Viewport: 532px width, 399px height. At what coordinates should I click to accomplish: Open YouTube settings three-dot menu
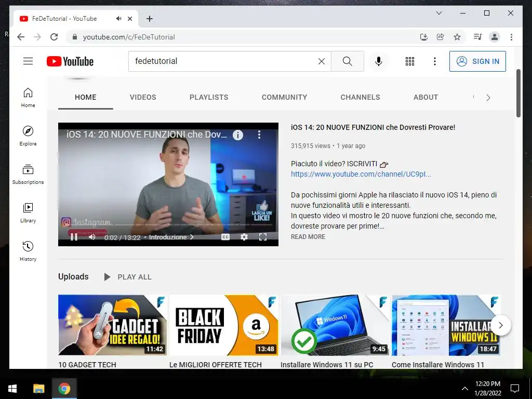coord(435,61)
